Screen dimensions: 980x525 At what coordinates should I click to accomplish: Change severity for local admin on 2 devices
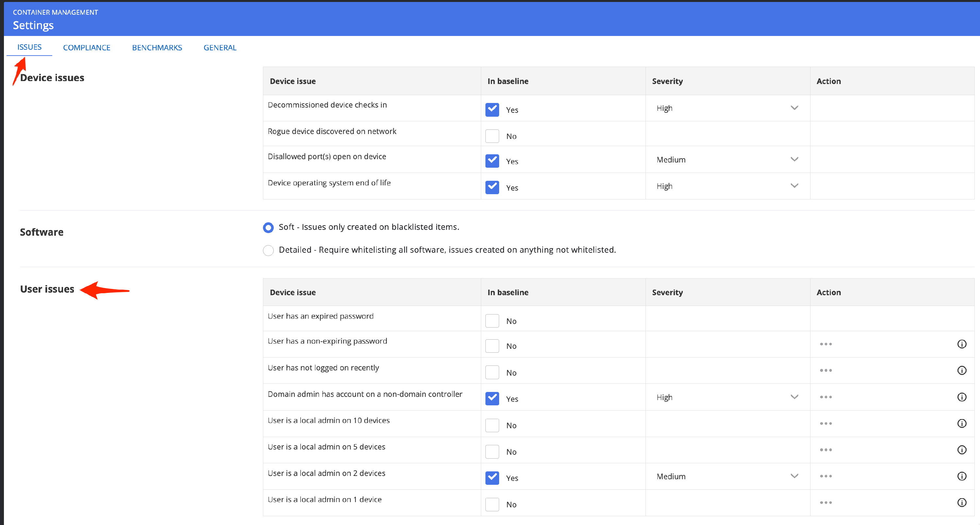(727, 476)
